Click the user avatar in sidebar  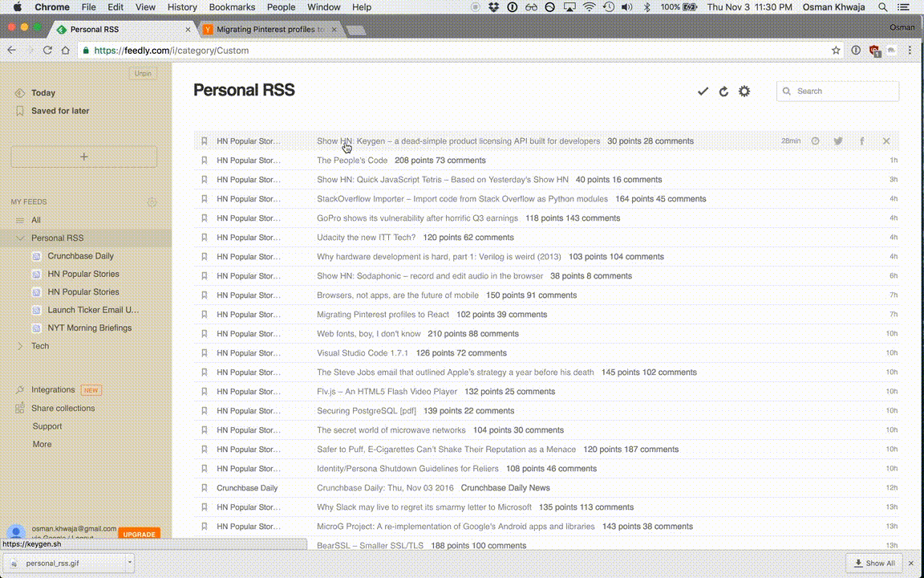[x=16, y=532]
